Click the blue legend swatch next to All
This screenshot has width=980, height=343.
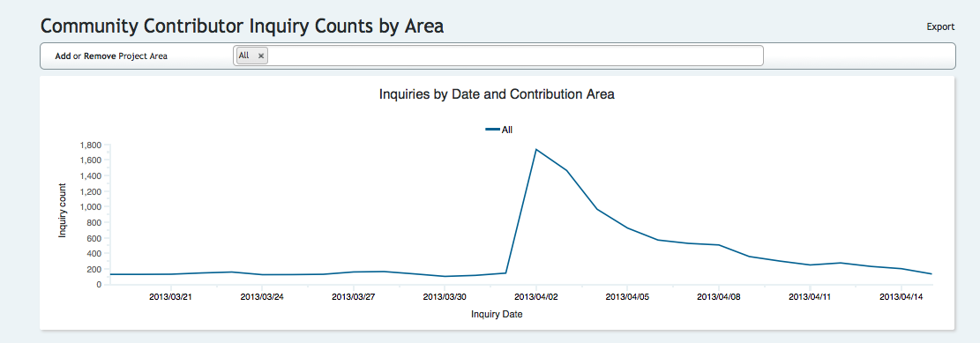492,130
